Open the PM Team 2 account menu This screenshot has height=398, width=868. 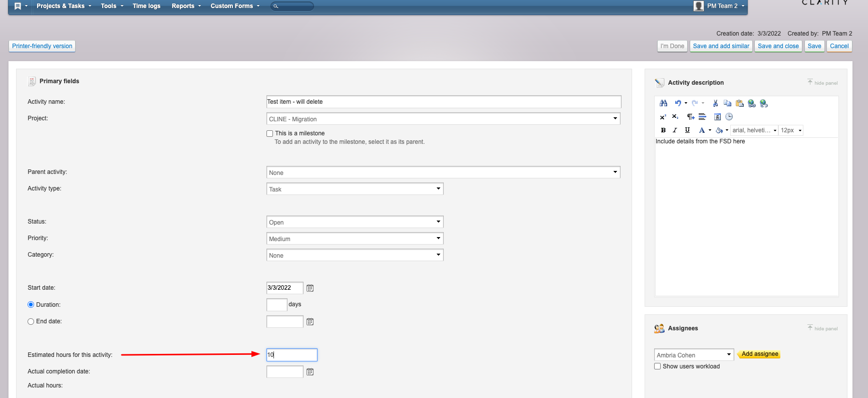point(726,6)
